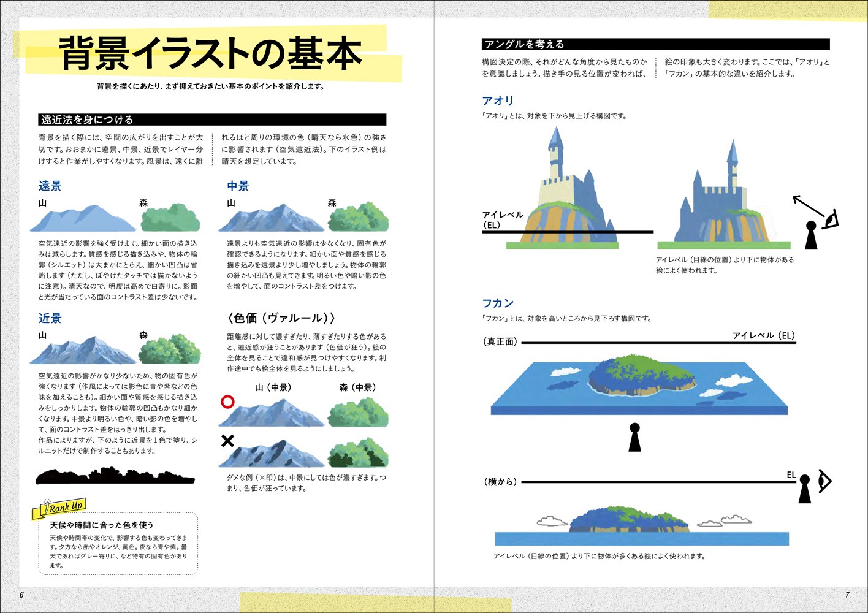Click the person silhouette below the front-view ocean
Viewport: 868px width, 613px height.
(x=634, y=438)
